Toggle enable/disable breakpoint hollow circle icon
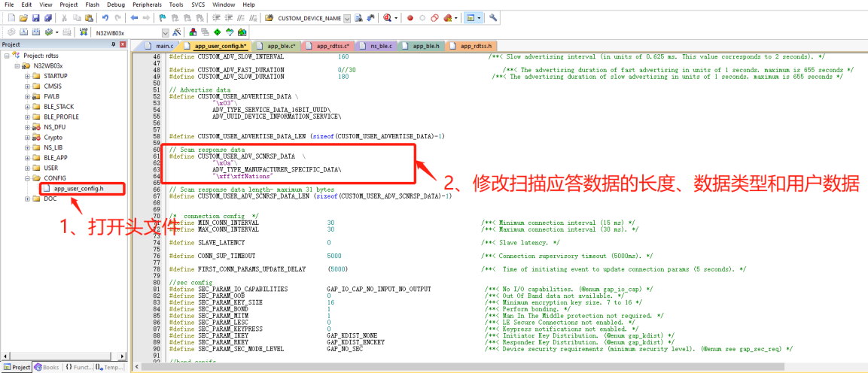868x373 pixels. 422,18
